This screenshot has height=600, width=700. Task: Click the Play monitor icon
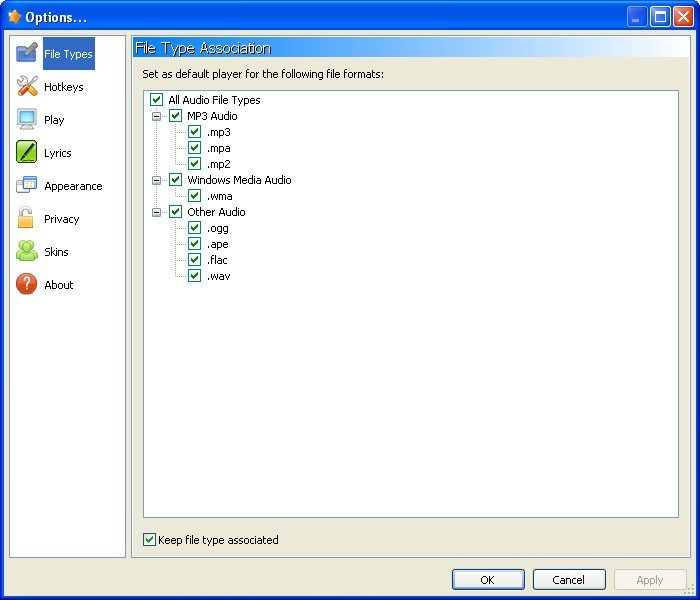pos(27,119)
